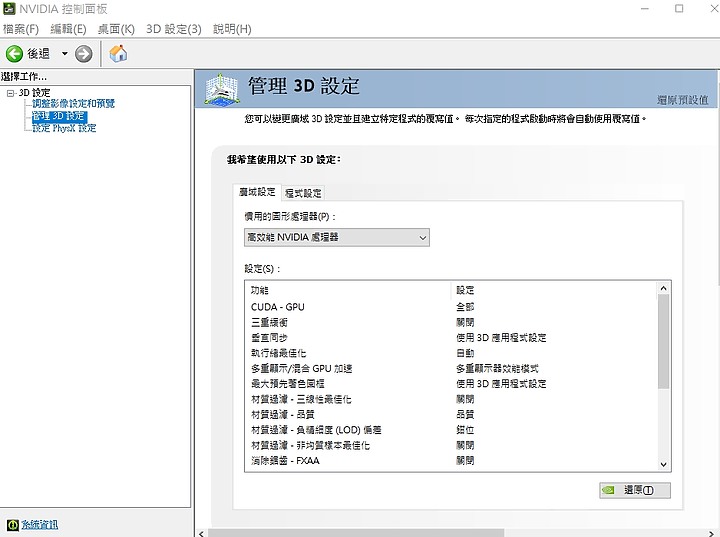Select 材質過濾 - 三線性最佳化 row
Viewport: 720px width, 537px height.
pyautogui.click(x=451, y=399)
